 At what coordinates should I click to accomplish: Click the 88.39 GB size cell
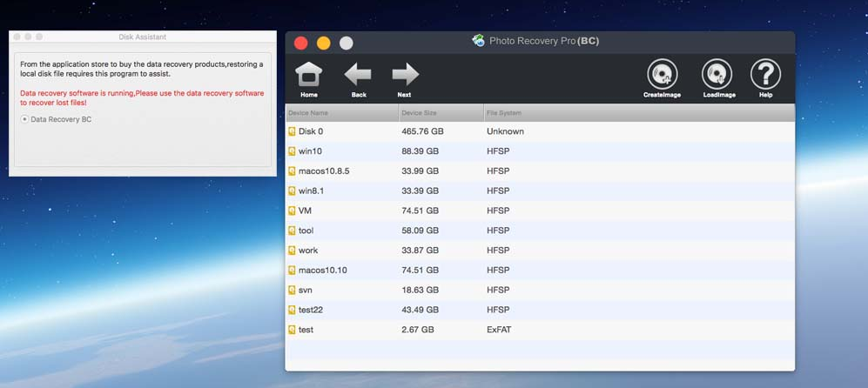[421, 151]
